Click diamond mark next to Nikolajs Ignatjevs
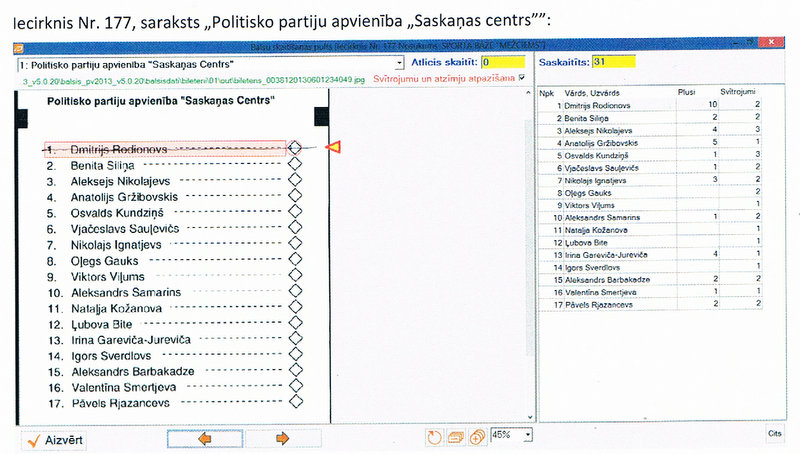This screenshot has height=454, width=800. 294,243
